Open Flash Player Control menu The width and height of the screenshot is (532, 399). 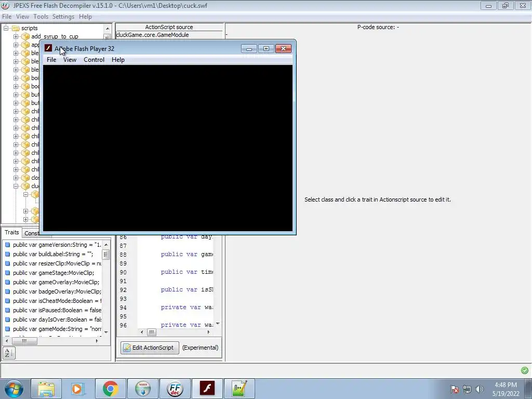pyautogui.click(x=94, y=60)
